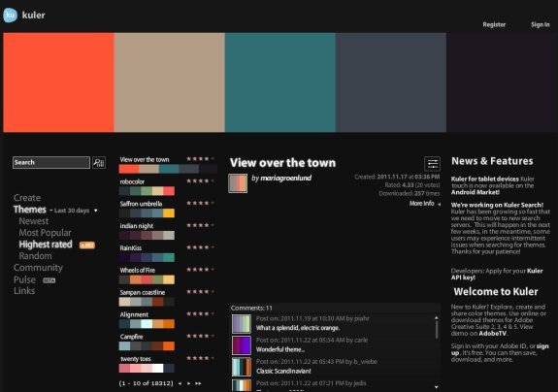The image size is (558, 392).
Task: Select the twenty toes theme
Action: pyautogui.click(x=135, y=359)
